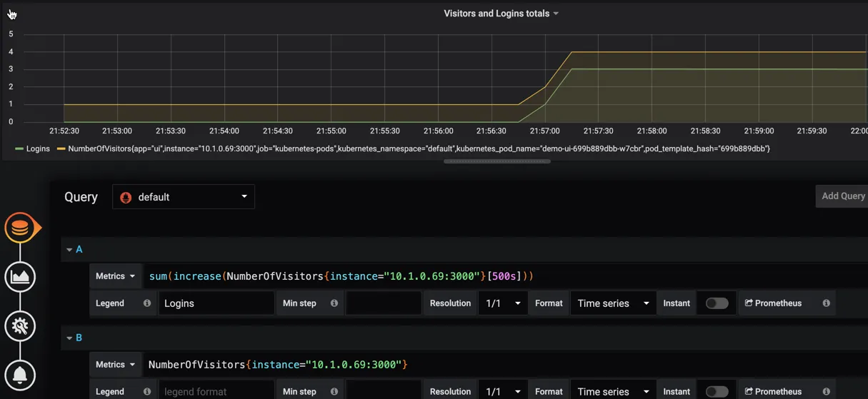Open Metrics dropdown in query B
The width and height of the screenshot is (868, 399).
(115, 365)
